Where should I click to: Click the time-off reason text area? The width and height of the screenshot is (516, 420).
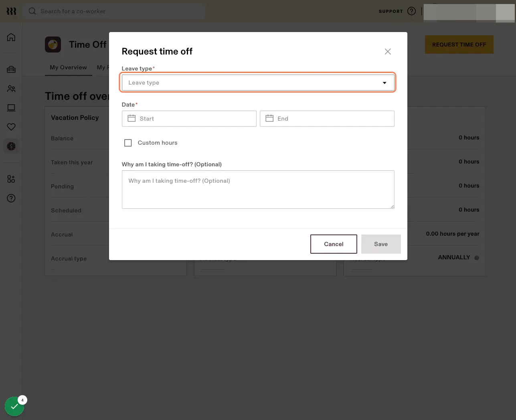pos(258,190)
